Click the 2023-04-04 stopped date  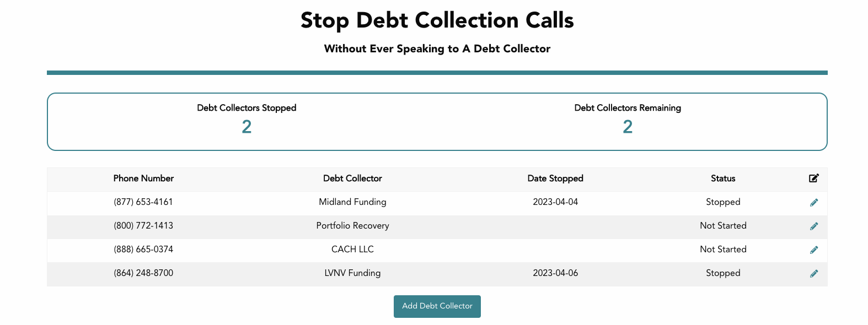tap(555, 202)
